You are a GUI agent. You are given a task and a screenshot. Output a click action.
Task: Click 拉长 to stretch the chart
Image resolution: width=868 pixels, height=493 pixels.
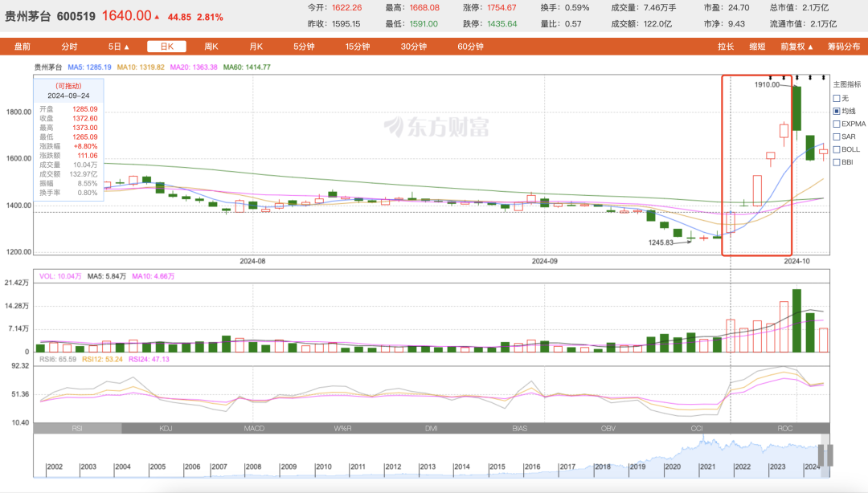(x=726, y=47)
